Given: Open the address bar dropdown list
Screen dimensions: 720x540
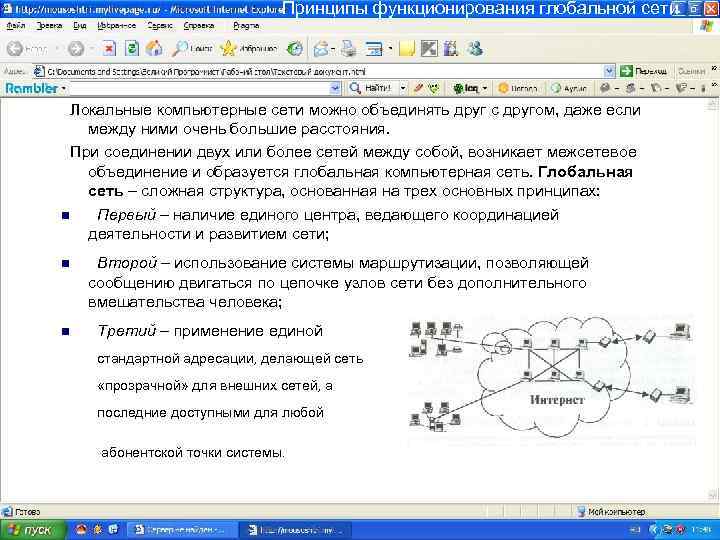Looking at the screenshot, I should [x=609, y=71].
